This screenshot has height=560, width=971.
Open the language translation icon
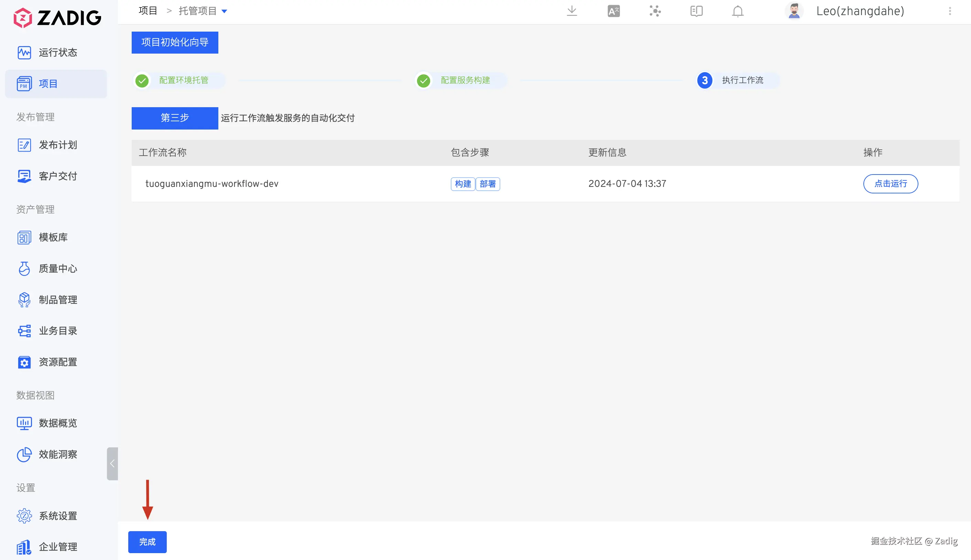[x=613, y=11]
